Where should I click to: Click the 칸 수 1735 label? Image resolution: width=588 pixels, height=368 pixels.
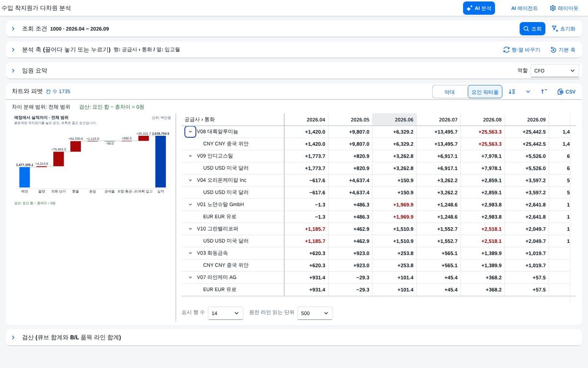coord(58,92)
